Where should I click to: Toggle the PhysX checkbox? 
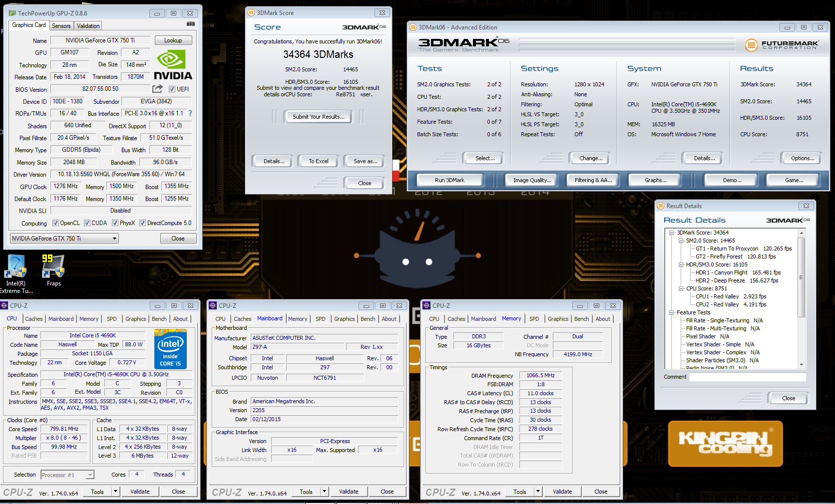point(115,223)
